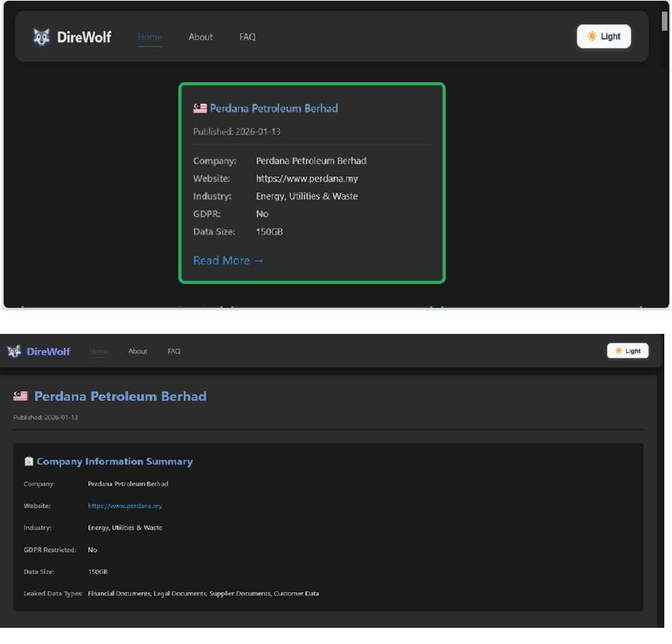Go to About in the detail page navbar

[x=138, y=352]
